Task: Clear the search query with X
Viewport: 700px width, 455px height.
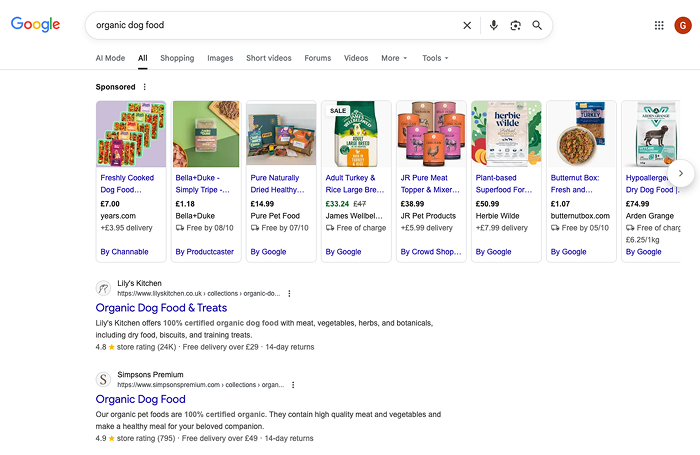Action: point(467,25)
